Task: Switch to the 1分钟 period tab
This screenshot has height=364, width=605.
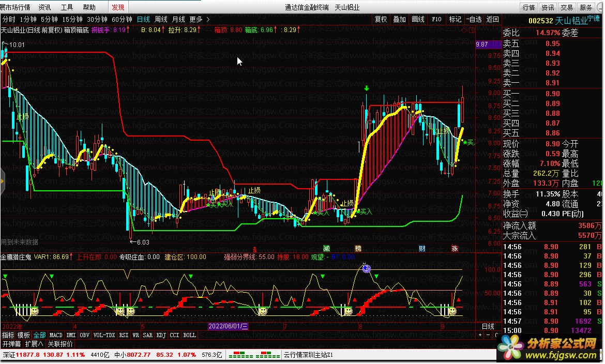Action: (x=28, y=19)
